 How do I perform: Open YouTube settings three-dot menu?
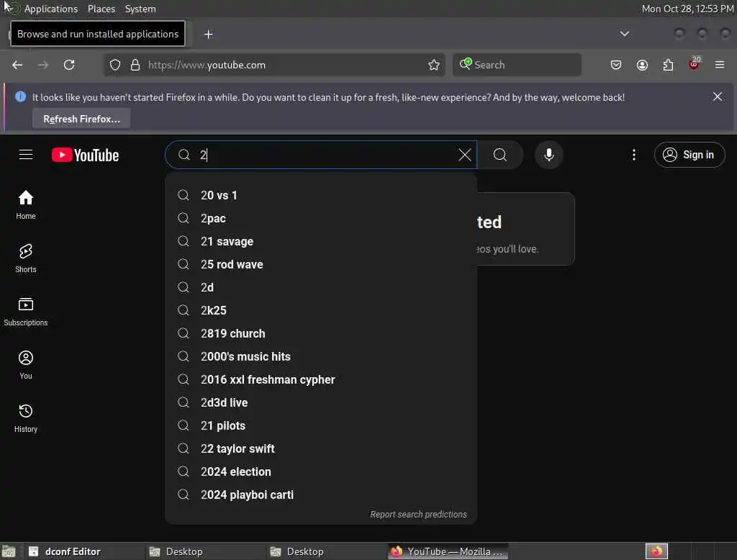[633, 155]
